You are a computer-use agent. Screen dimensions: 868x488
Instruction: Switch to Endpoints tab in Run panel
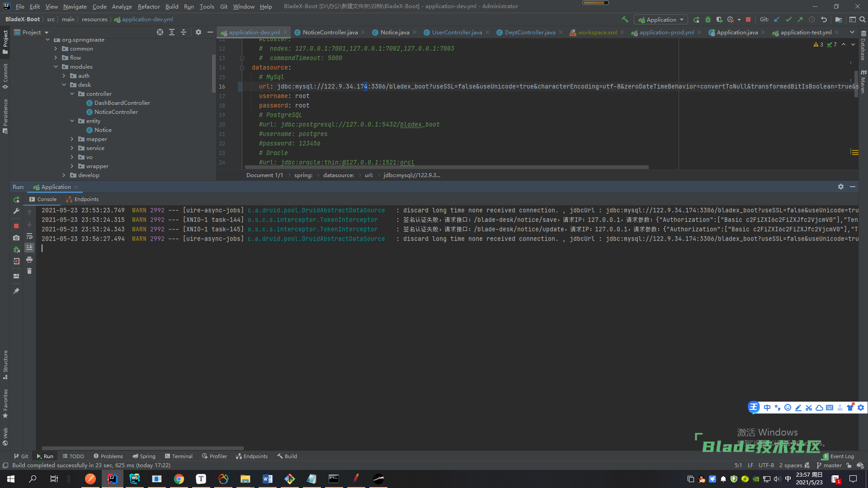82,199
